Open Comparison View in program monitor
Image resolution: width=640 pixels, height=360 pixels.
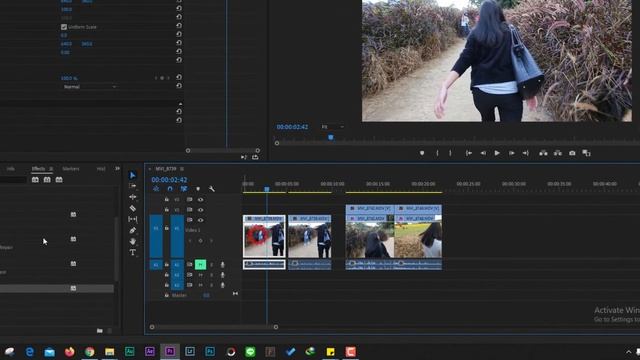587,153
